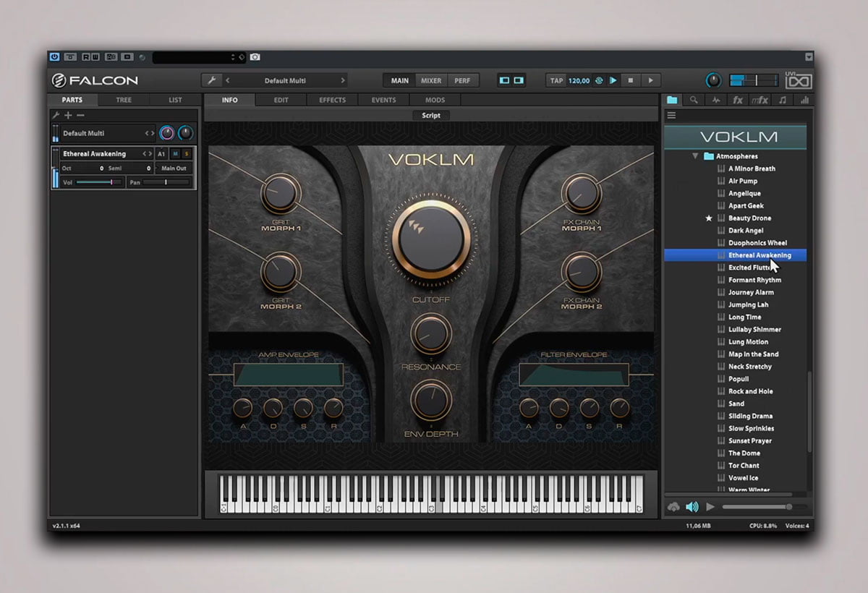Click the UVI logo
The image size is (868, 593).
click(x=799, y=80)
